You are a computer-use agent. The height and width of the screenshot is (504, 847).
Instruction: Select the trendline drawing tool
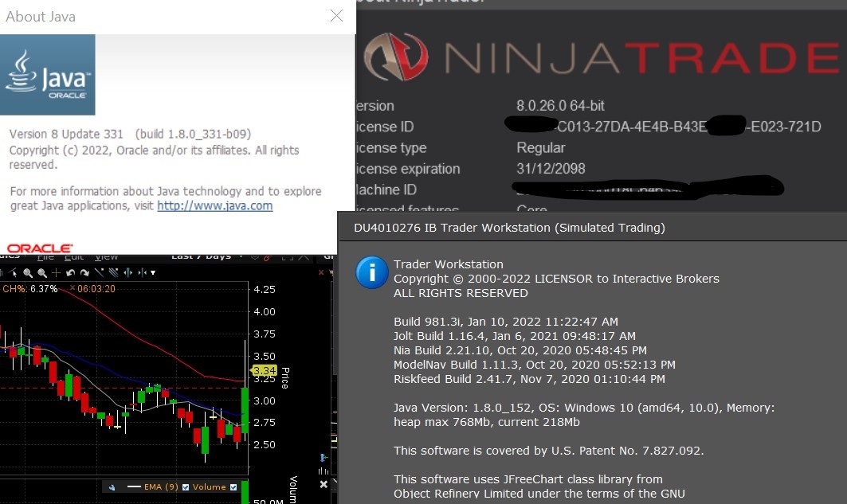pos(100,272)
